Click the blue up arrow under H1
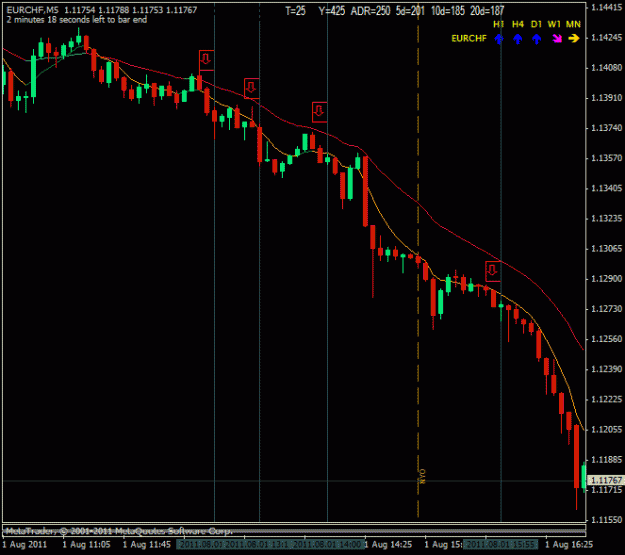Screen dimensions: 625x555 [x=499, y=39]
